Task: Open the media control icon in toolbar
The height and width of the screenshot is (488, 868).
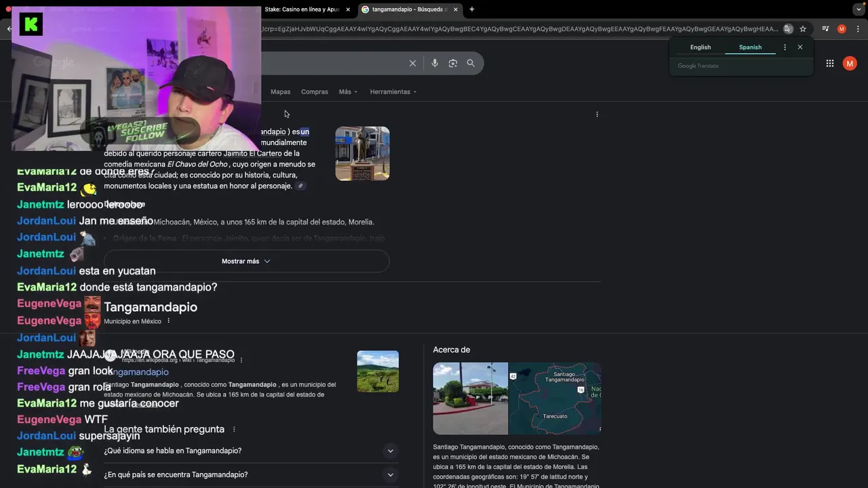Action: click(x=825, y=29)
